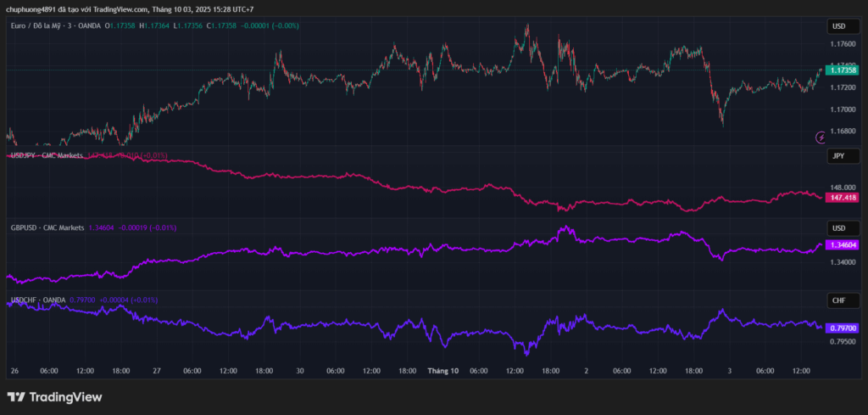Select the USDCHF OANDA legend
The height and width of the screenshot is (415, 868).
37,300
